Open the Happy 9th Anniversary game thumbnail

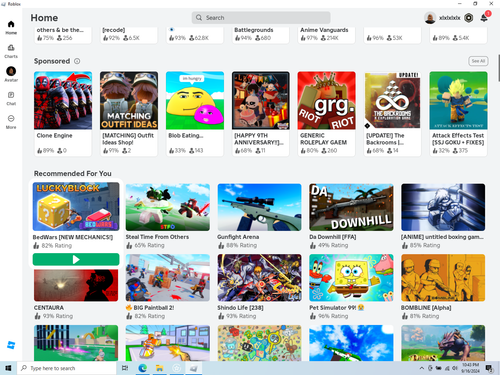tap(261, 100)
